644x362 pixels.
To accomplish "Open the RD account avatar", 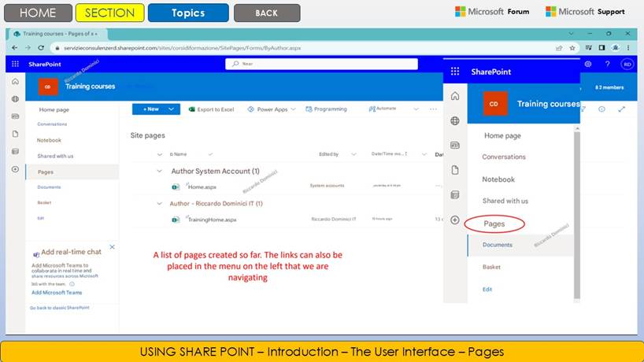I will click(x=627, y=64).
